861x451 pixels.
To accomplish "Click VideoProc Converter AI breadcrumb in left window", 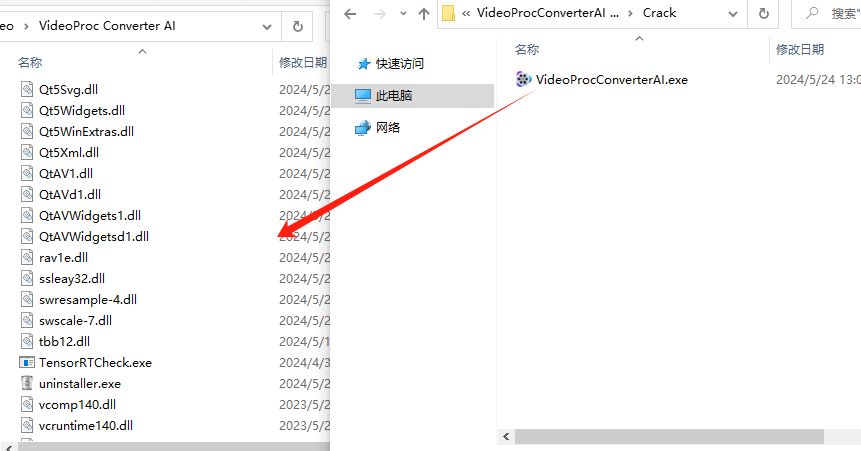I will click(107, 26).
